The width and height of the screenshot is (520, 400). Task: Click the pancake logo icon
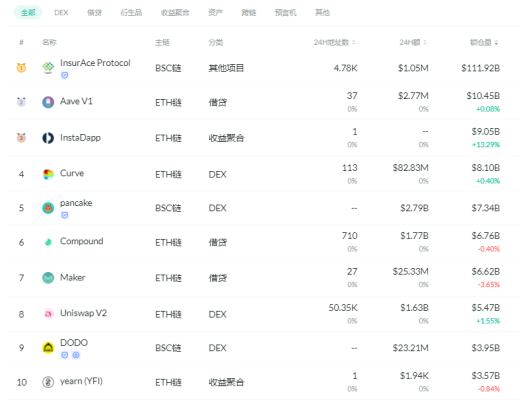click(x=48, y=208)
